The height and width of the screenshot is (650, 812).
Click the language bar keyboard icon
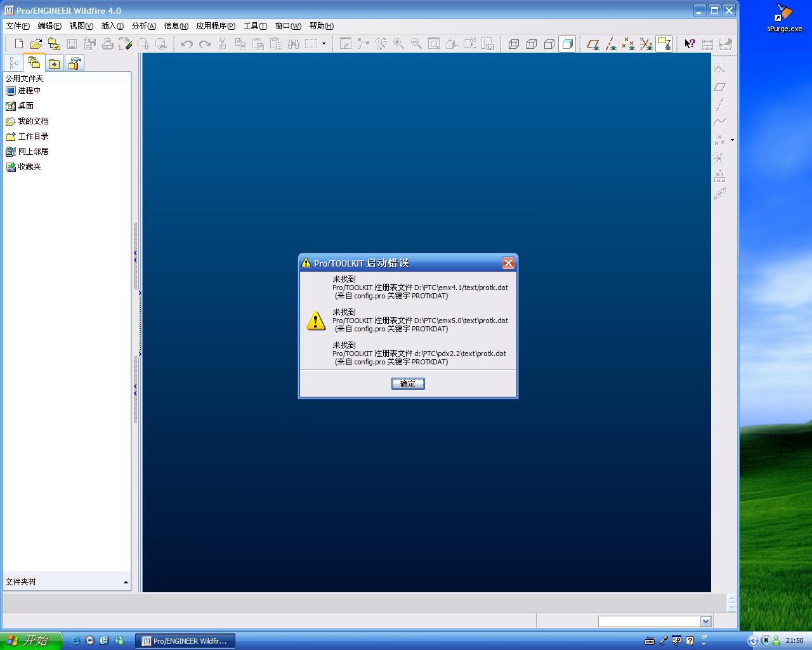coord(650,640)
